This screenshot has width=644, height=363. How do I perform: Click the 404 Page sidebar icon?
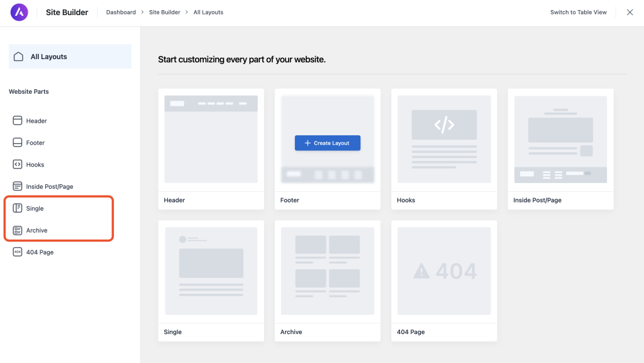[17, 252]
